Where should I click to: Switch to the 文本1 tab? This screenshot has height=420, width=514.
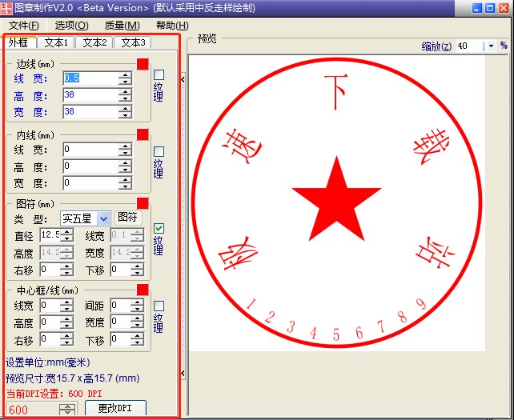56,43
